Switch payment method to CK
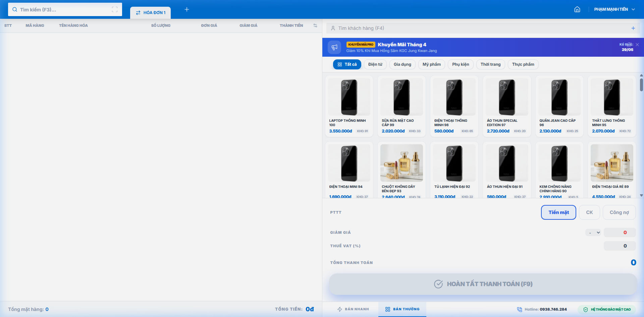This screenshot has height=317, width=644. (589, 212)
